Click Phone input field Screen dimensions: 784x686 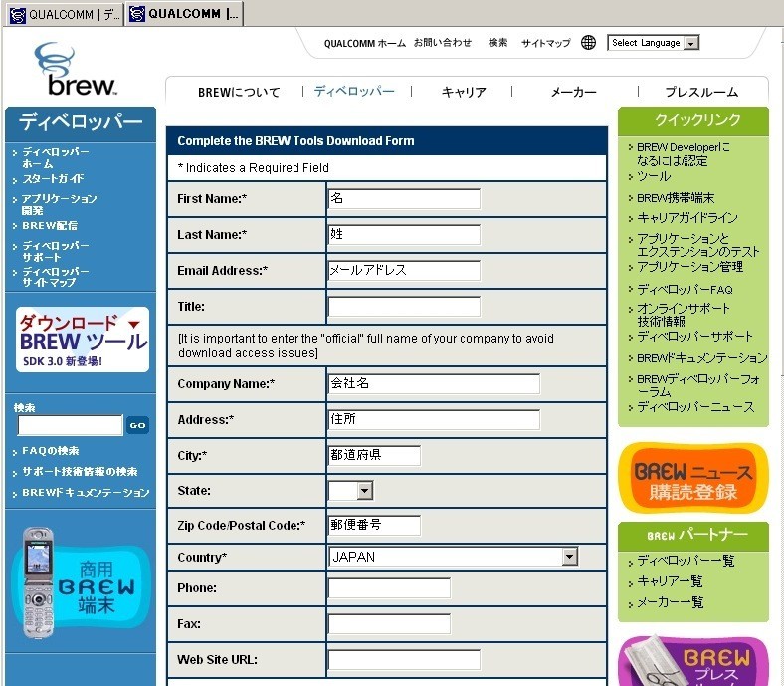click(389, 587)
